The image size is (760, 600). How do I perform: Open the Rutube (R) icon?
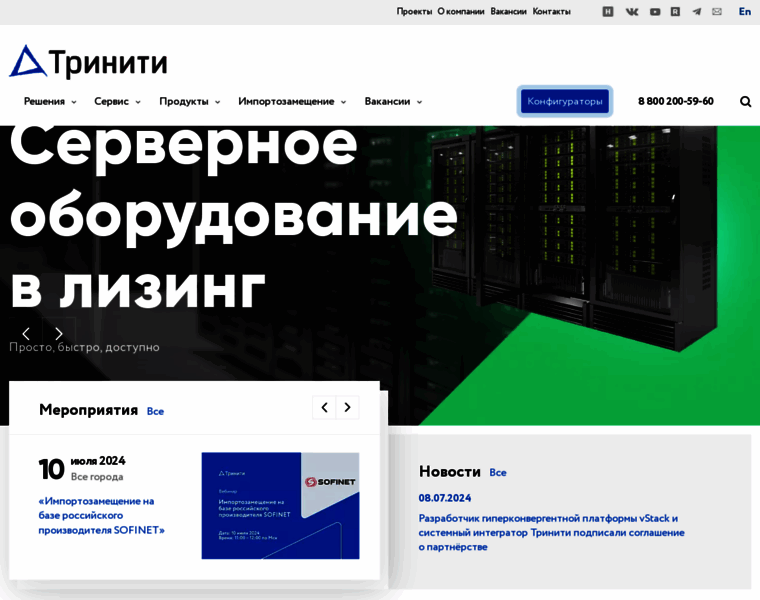pyautogui.click(x=675, y=12)
